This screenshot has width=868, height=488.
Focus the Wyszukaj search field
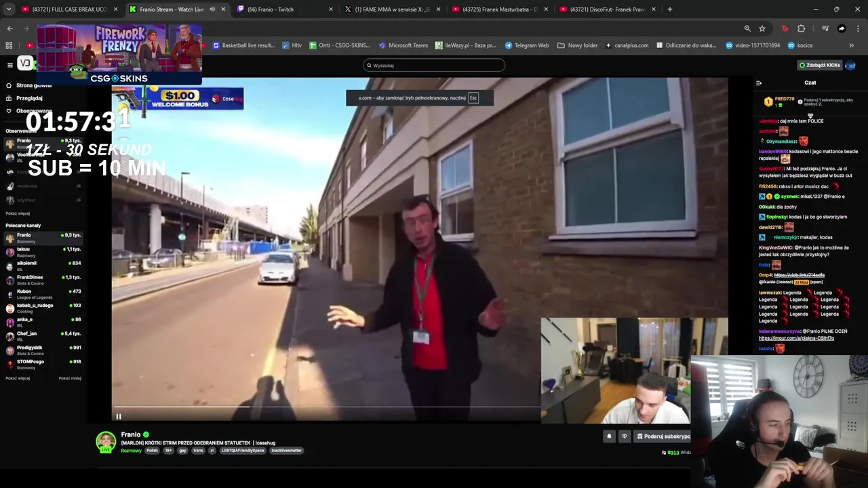point(434,65)
